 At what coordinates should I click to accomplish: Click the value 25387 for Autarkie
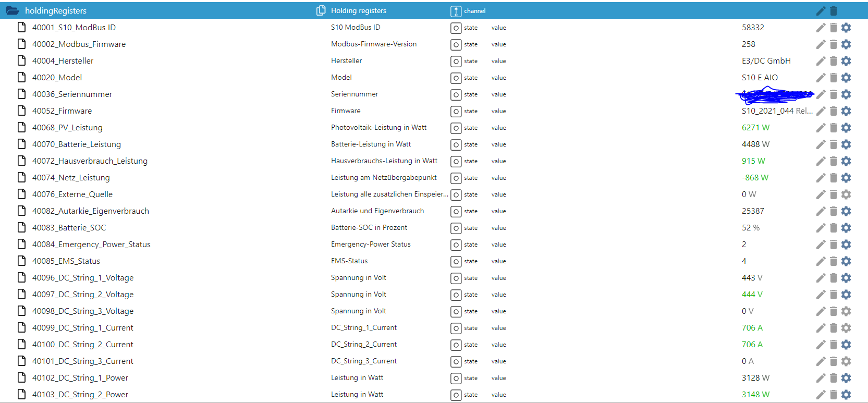753,211
